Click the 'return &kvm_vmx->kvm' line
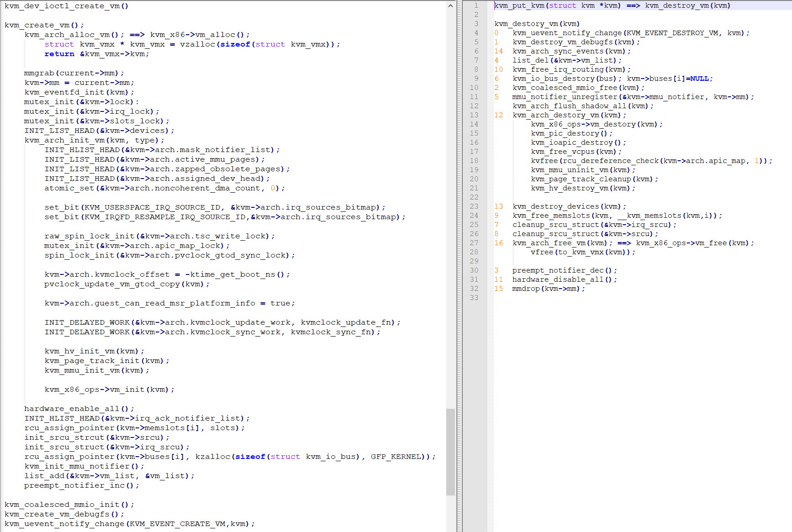The height and width of the screenshot is (532, 792). click(x=96, y=54)
